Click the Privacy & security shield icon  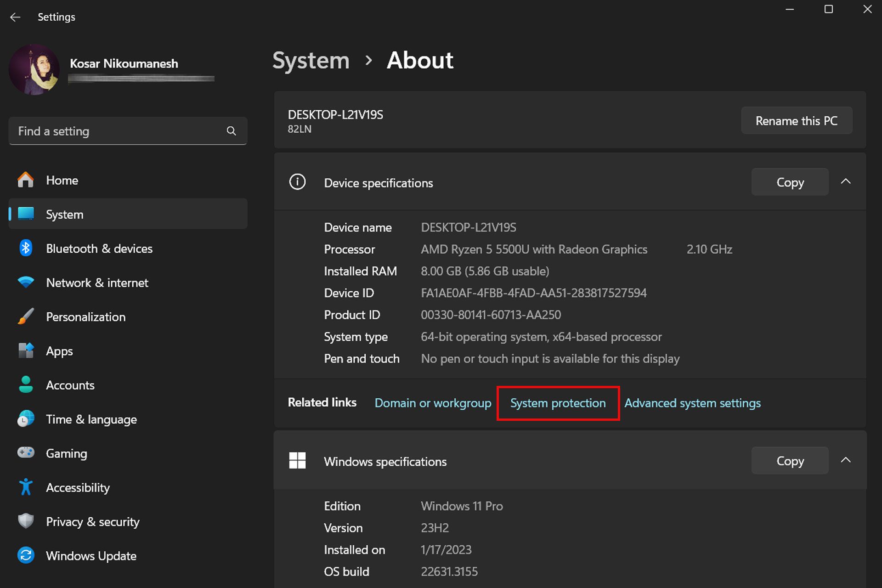point(26,521)
